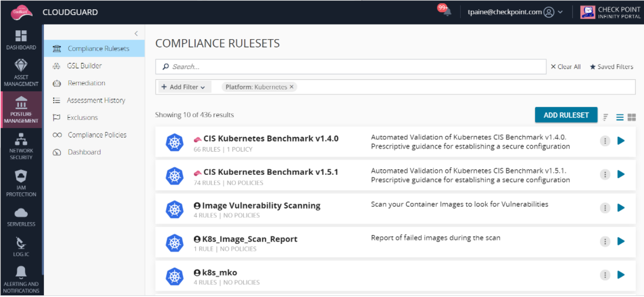This screenshot has width=644, height=297.
Task: Open Serverless cloud icon
Action: [21, 212]
